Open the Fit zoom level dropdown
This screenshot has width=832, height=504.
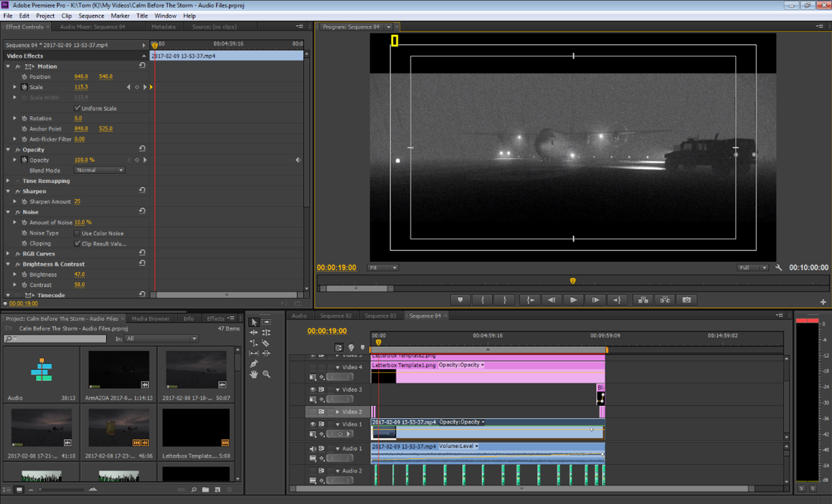coord(383,268)
